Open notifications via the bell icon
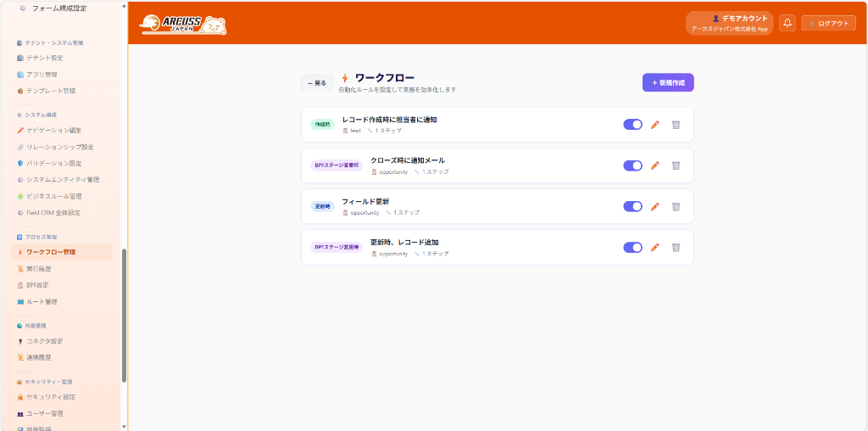Screen dimensions: 868x431 point(787,23)
